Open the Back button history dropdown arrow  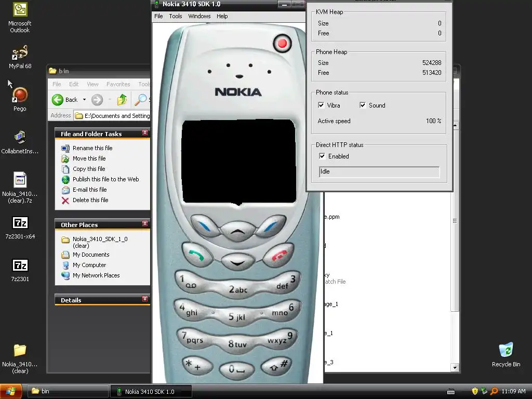84,99
